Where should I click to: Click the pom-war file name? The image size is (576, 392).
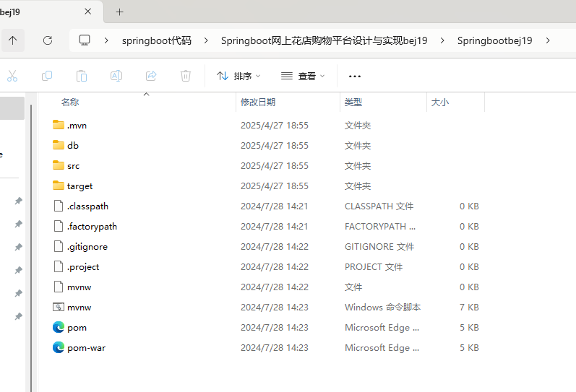[86, 348]
